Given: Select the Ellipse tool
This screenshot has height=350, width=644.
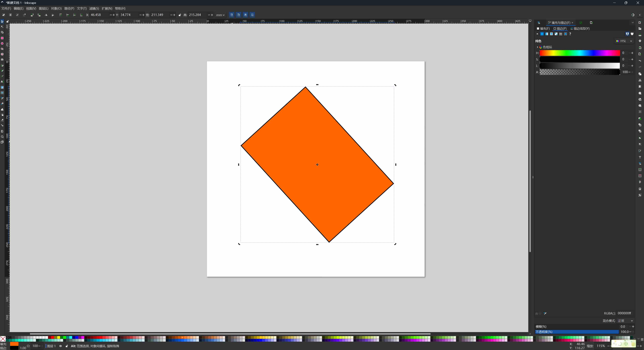Looking at the screenshot, I should coord(2,43).
